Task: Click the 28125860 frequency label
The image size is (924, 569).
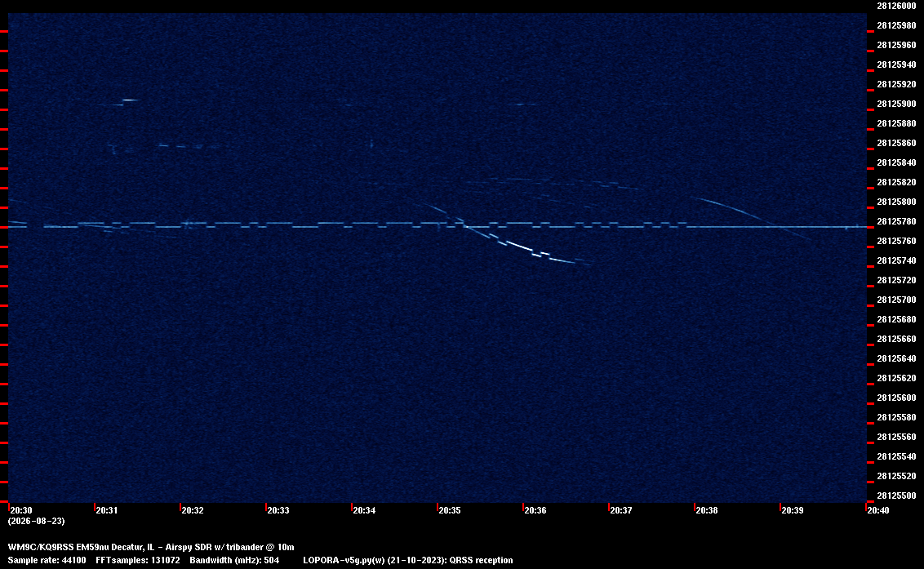Action: click(x=896, y=143)
